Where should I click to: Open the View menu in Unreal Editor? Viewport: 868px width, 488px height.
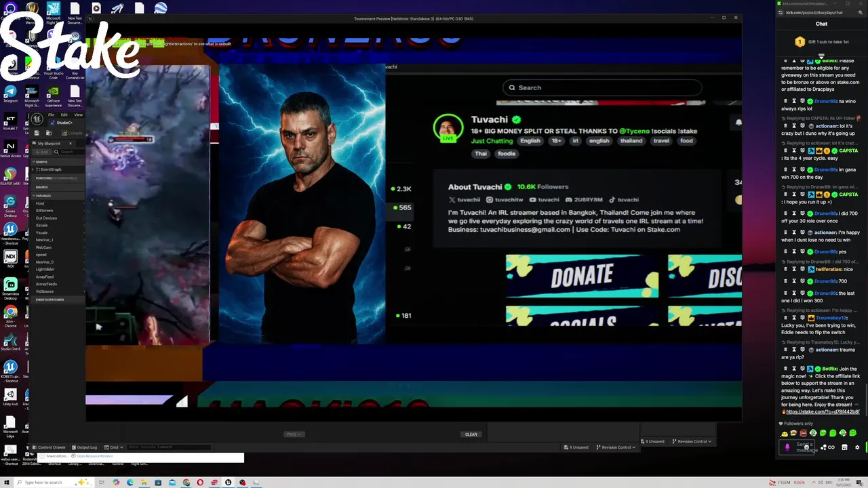tap(79, 115)
